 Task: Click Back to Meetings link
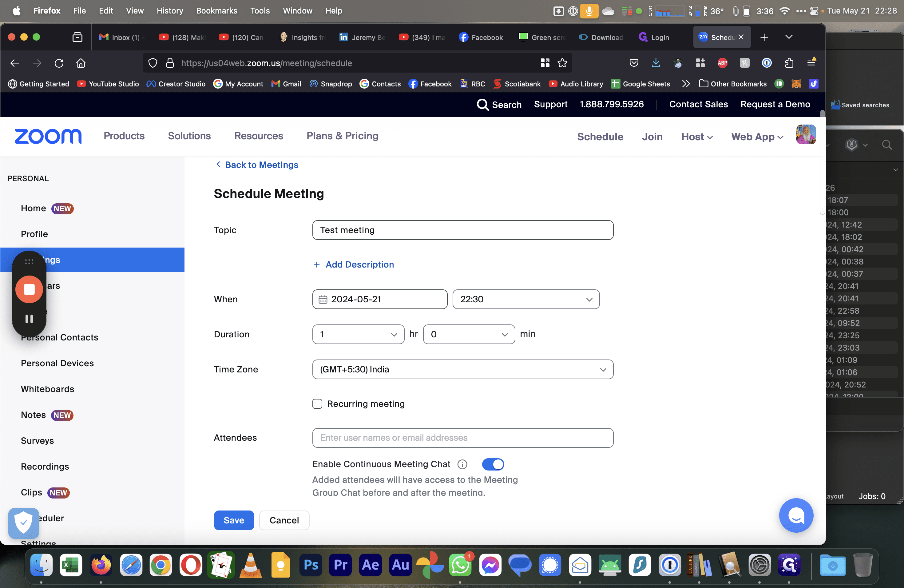click(257, 165)
